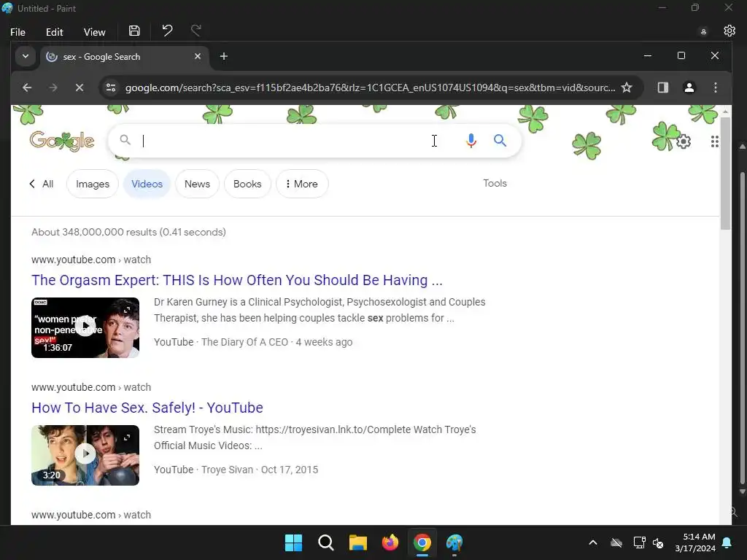View site information icon in address bar

(x=111, y=87)
